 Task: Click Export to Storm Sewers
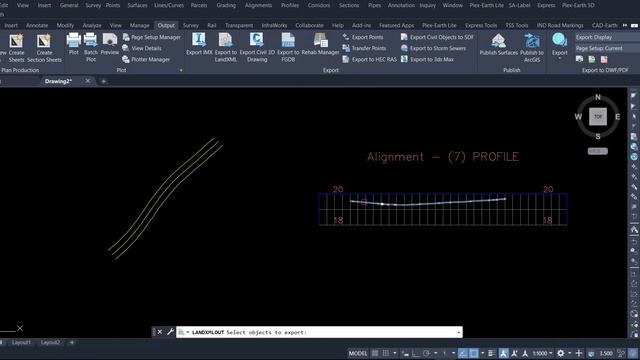[x=433, y=48]
